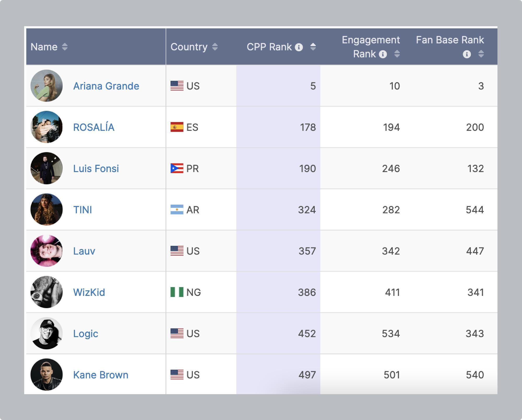Show Fan Base Rank info icon
Screen dimensions: 522x420
coord(467,54)
